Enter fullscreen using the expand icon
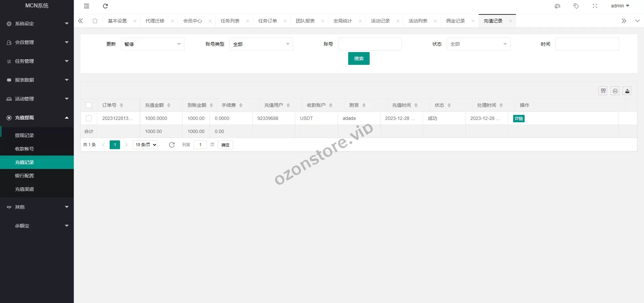Image resolution: width=644 pixels, height=303 pixels. 595,6
